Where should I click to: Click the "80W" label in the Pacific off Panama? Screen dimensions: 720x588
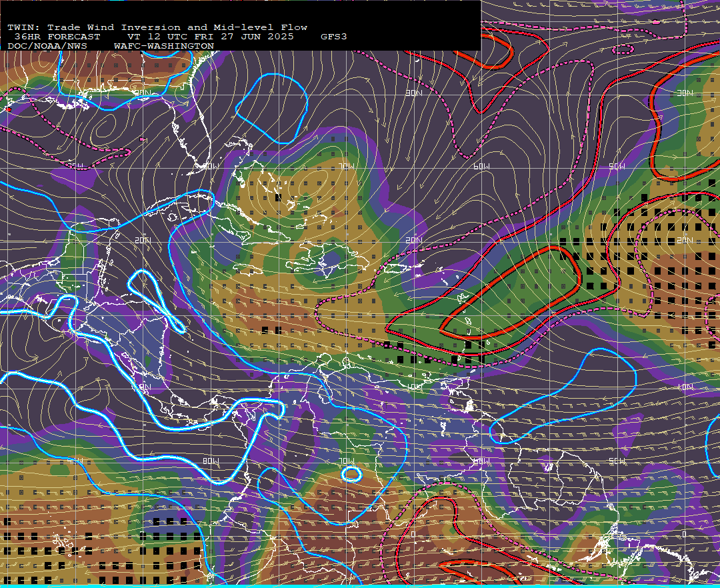pos(211,461)
